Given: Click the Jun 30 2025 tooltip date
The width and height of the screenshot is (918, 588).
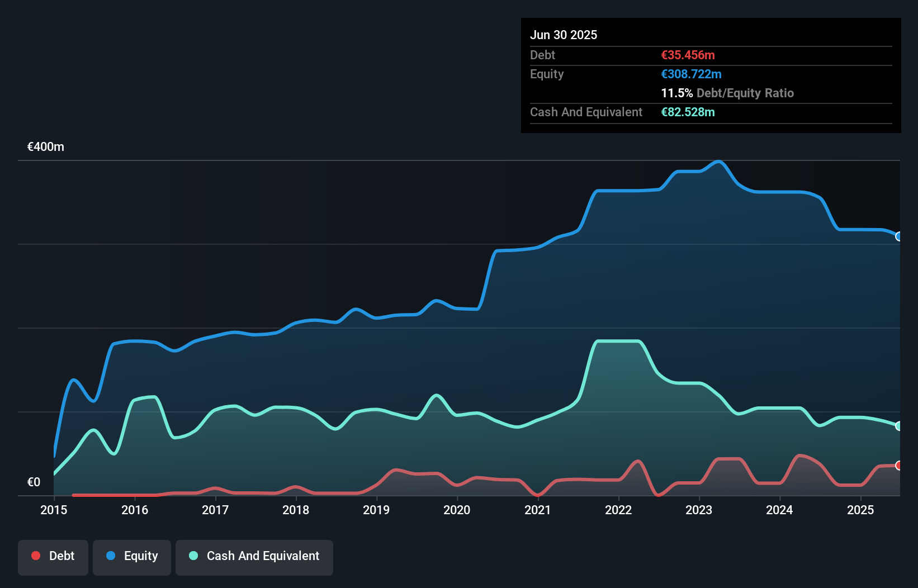Looking at the screenshot, I should point(564,35).
